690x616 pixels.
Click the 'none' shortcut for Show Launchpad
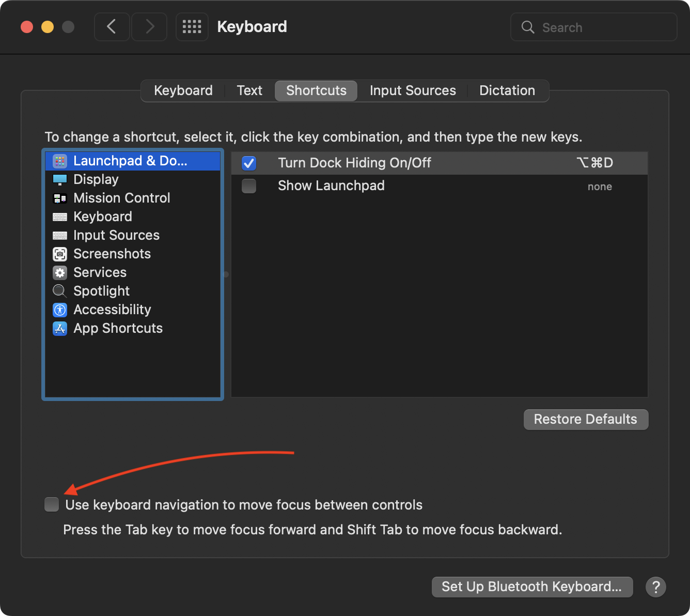[600, 187]
